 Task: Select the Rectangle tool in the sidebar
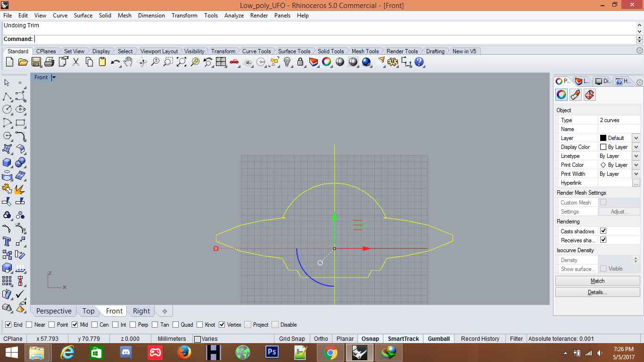coord(20,123)
